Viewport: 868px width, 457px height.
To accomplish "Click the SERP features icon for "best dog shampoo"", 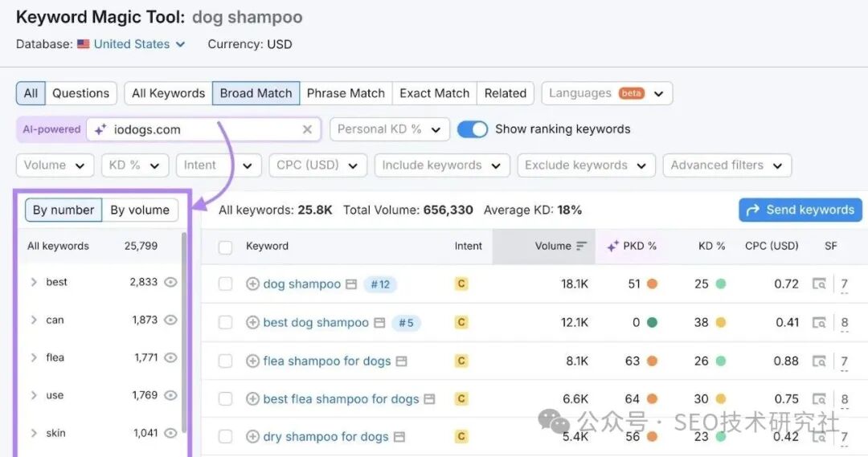I will pos(819,323).
